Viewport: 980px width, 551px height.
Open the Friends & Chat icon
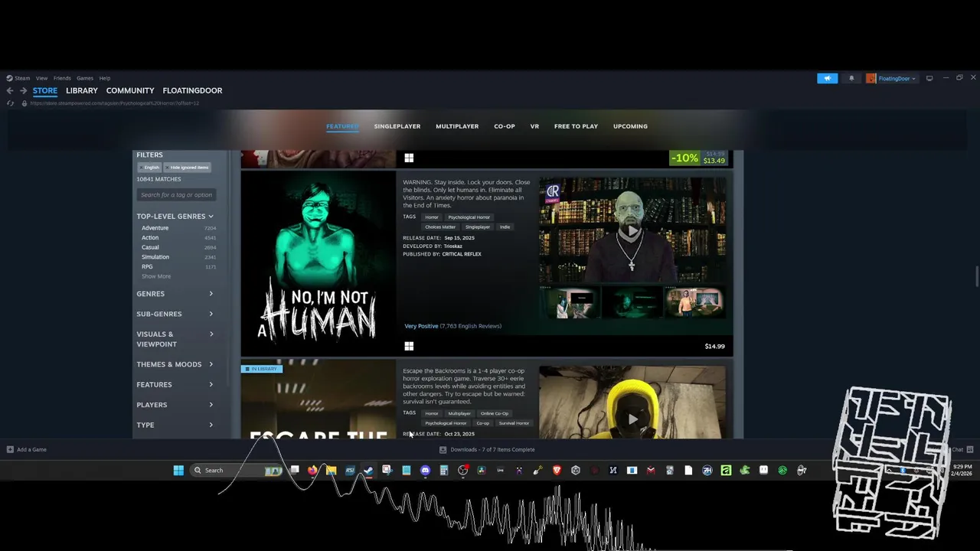coord(969,449)
